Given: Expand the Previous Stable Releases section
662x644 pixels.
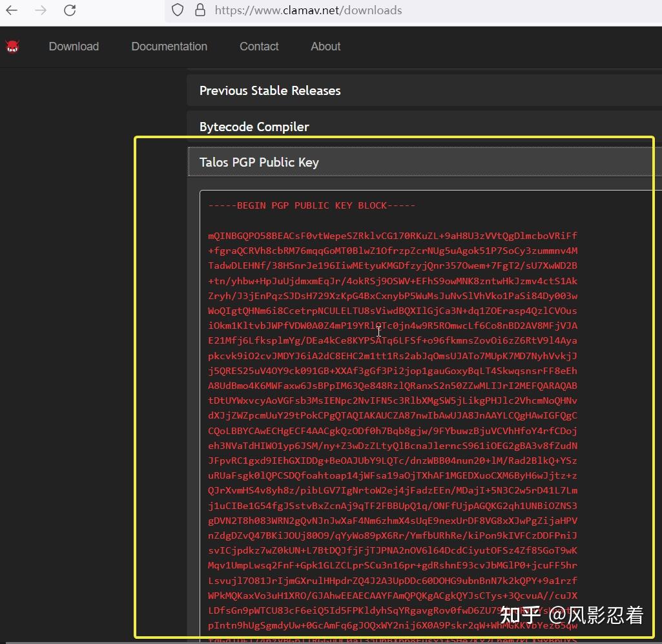Looking at the screenshot, I should (424, 90).
